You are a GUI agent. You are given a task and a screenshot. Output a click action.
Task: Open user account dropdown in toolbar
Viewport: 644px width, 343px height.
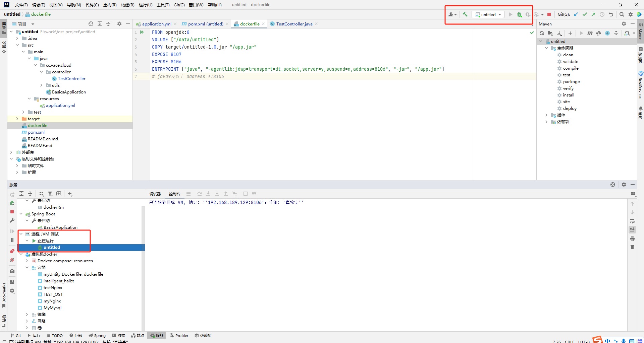(x=452, y=14)
